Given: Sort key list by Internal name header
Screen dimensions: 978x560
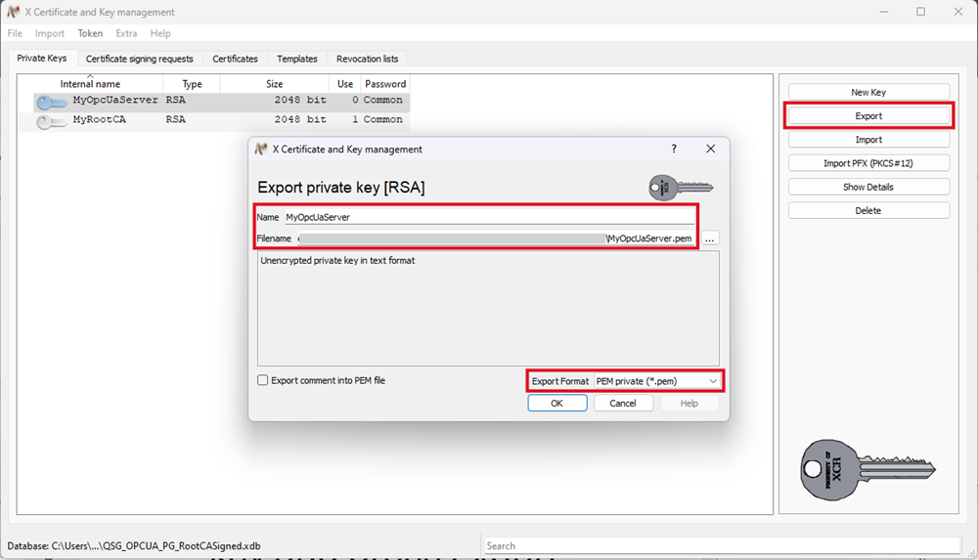Looking at the screenshot, I should (x=90, y=84).
